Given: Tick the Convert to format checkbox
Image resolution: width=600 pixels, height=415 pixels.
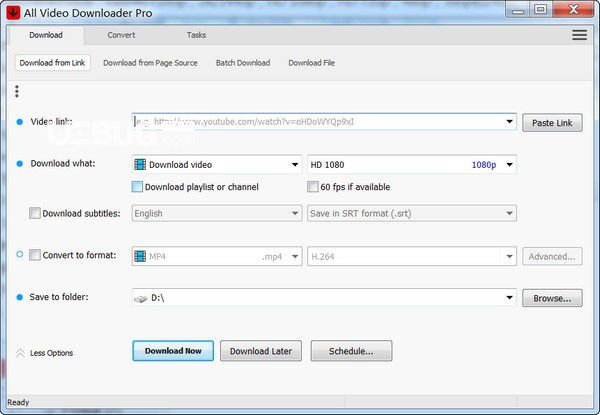Looking at the screenshot, I should tap(35, 255).
